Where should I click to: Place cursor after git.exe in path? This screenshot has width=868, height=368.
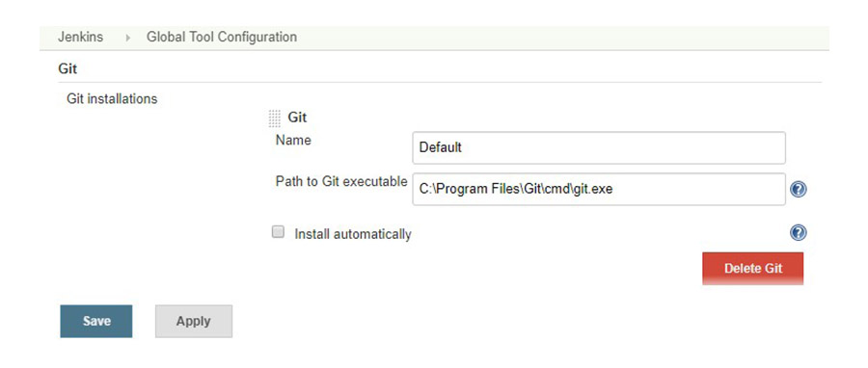point(614,189)
